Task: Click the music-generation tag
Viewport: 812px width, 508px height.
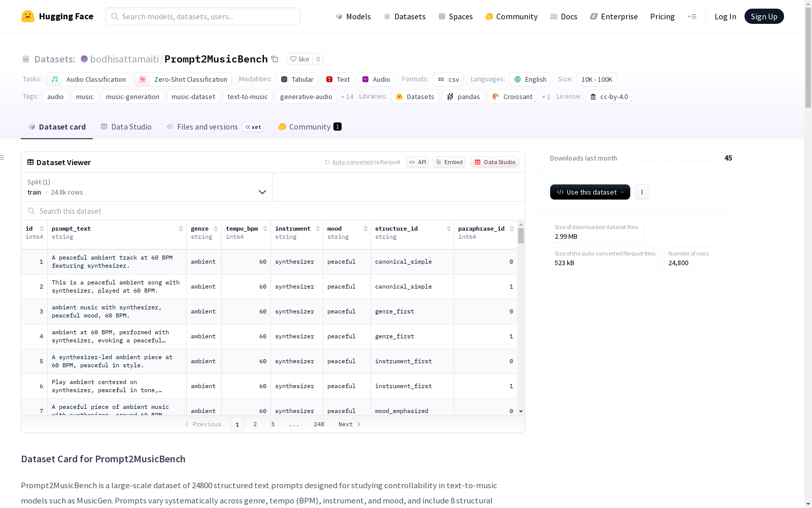Action: click(x=132, y=97)
